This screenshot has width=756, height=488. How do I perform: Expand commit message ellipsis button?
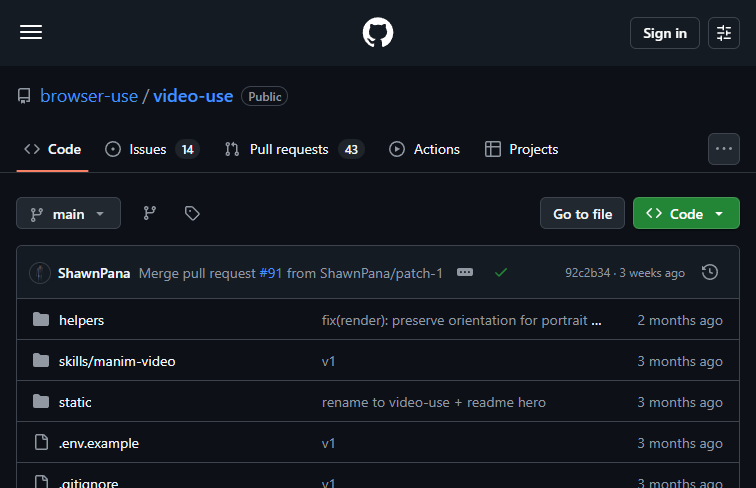tap(465, 272)
